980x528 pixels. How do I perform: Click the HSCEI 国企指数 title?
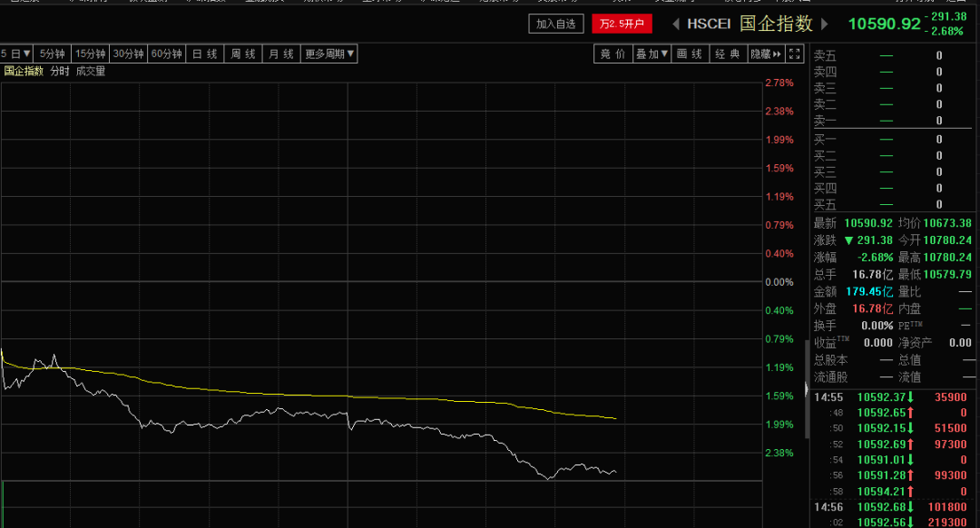point(750,24)
